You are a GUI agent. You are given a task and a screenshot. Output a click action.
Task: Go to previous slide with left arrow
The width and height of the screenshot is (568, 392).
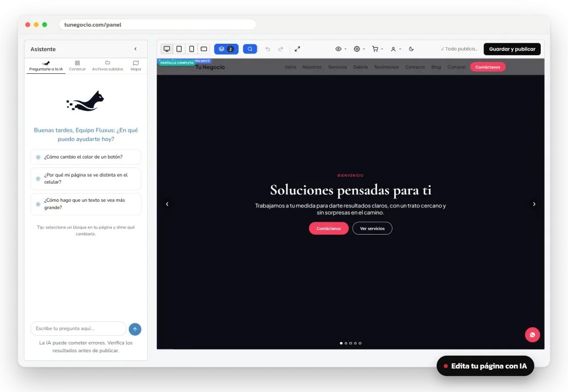[167, 204]
